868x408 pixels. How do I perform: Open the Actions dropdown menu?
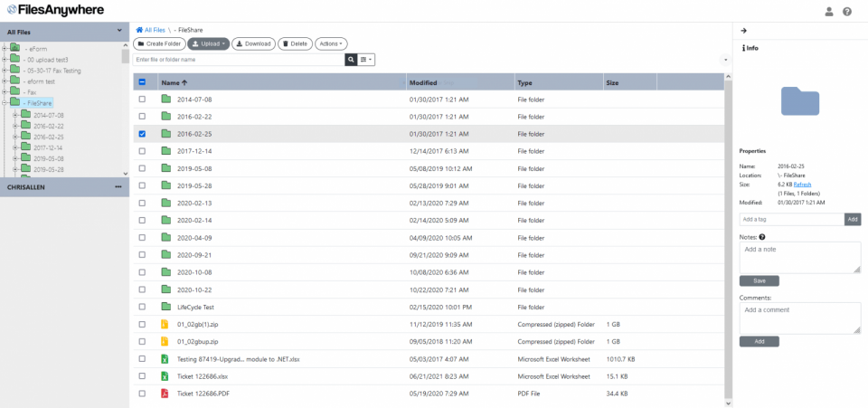[x=331, y=43]
